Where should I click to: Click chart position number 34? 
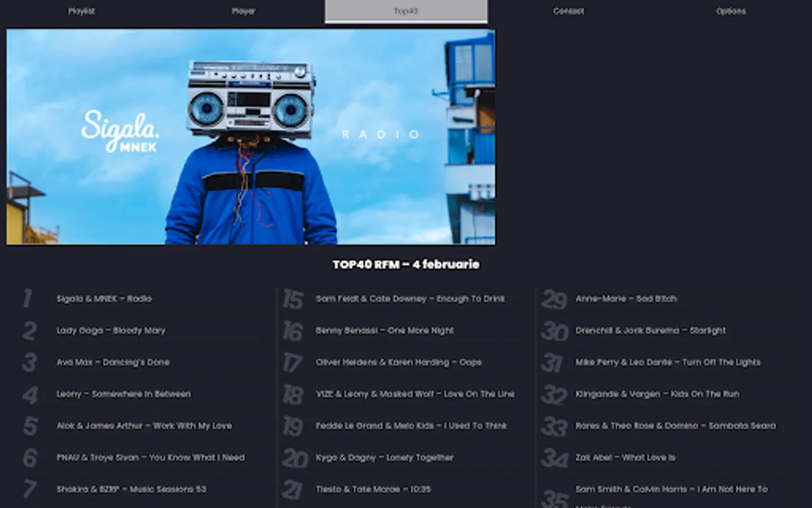[555, 458]
